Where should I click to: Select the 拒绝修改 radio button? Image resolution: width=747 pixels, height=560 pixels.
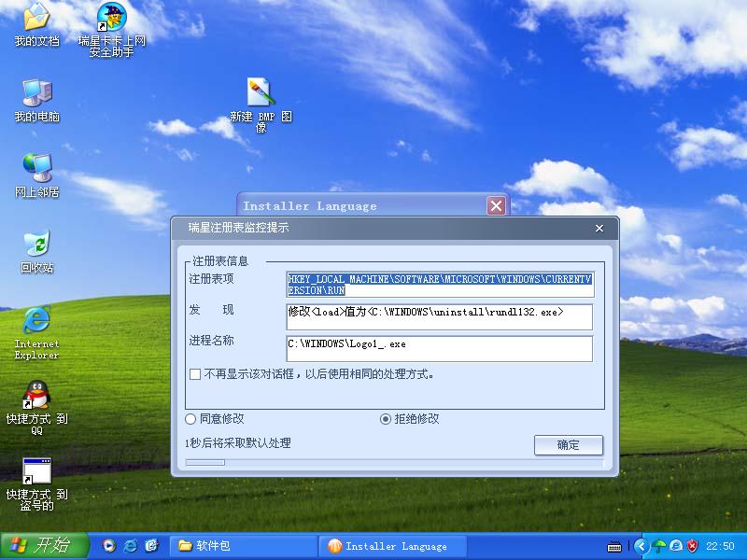[386, 419]
